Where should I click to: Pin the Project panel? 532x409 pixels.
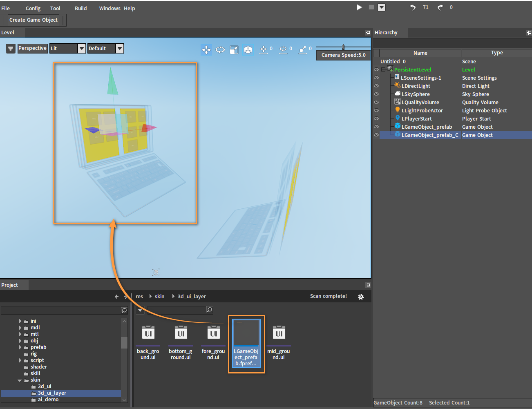(368, 285)
